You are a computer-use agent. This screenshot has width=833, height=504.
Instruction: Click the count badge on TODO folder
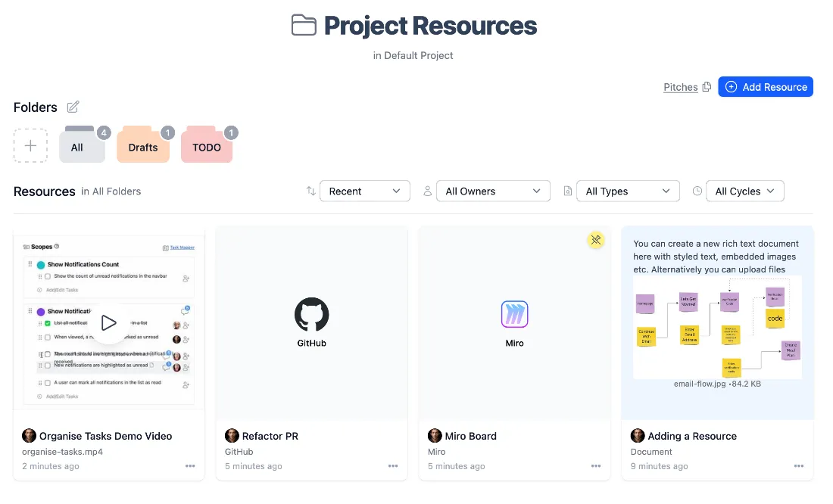click(x=231, y=132)
